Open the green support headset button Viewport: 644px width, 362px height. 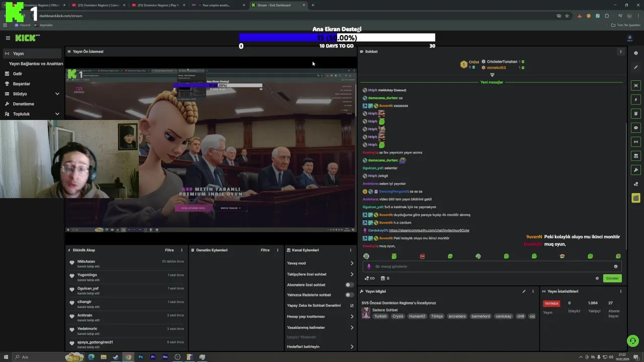tap(632, 341)
